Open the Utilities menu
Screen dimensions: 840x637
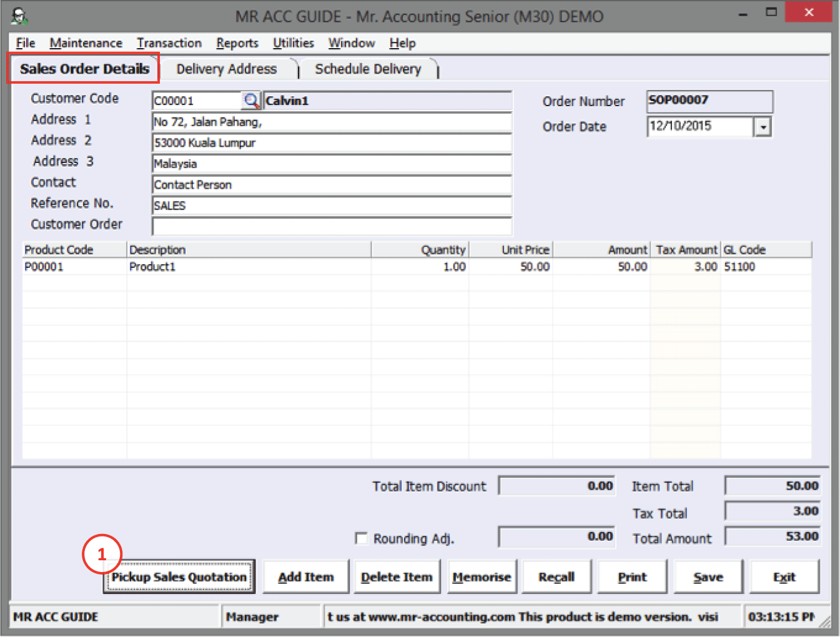tap(294, 43)
